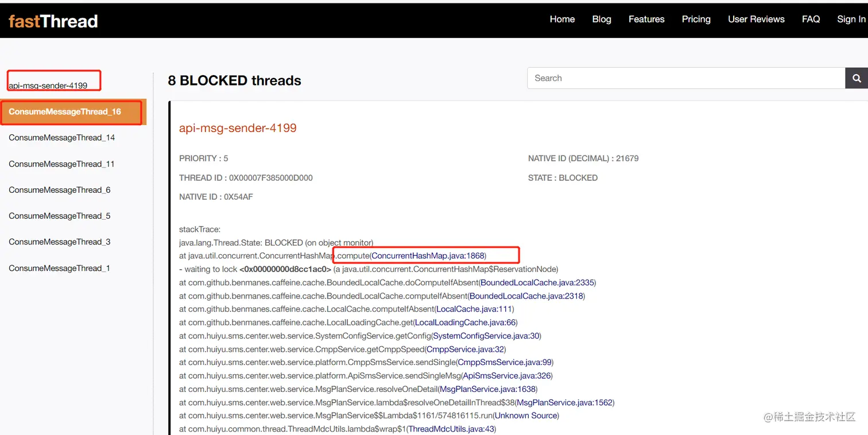868x435 pixels.
Task: Click the Sign In link
Action: click(851, 19)
